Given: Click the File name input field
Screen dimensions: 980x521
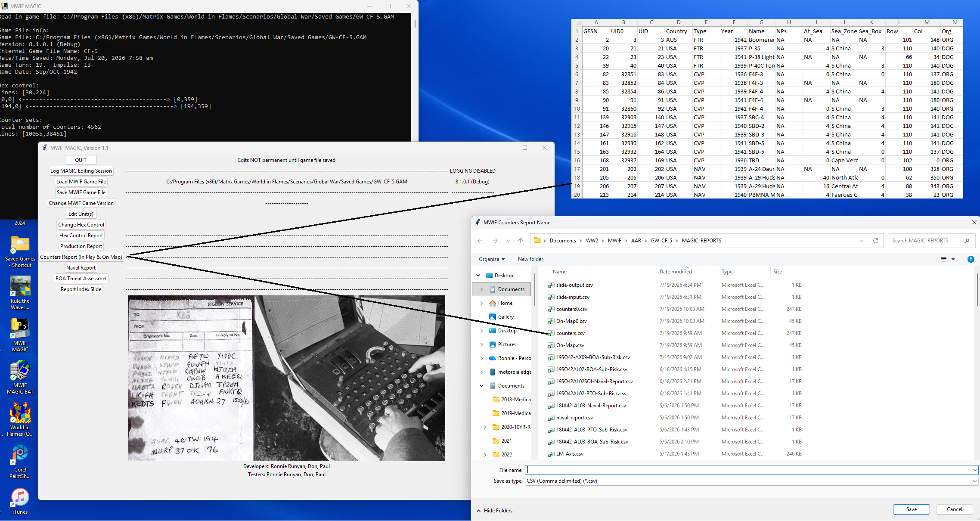Looking at the screenshot, I should [x=751, y=470].
